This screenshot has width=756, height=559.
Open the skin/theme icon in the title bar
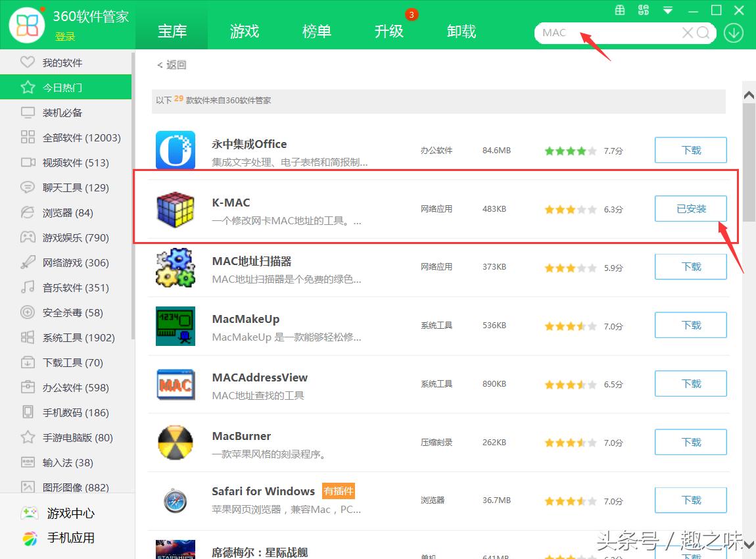pyautogui.click(x=644, y=10)
